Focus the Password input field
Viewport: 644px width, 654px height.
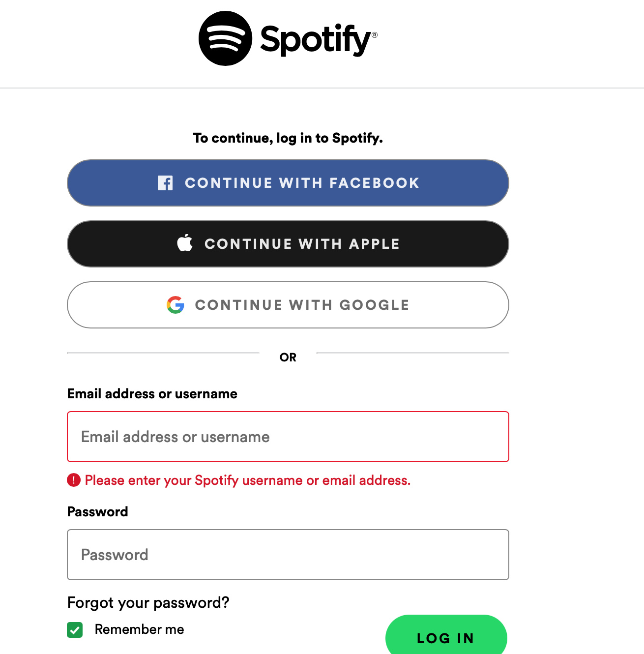(x=288, y=555)
